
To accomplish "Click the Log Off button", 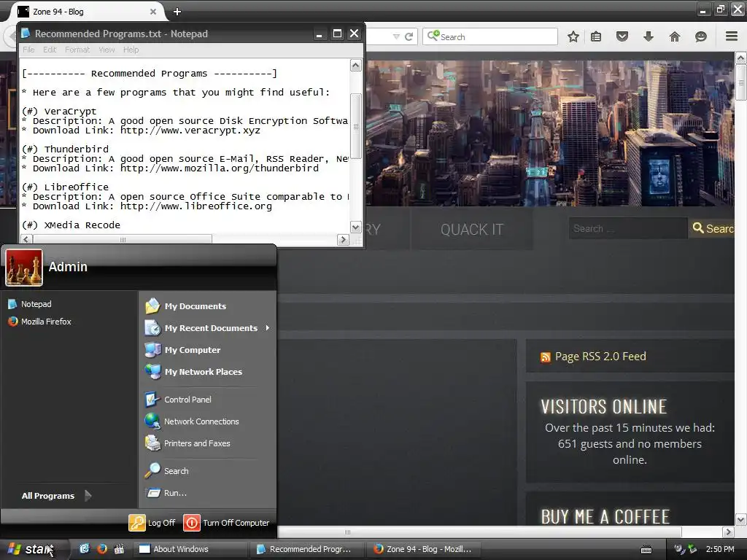I will (x=152, y=523).
